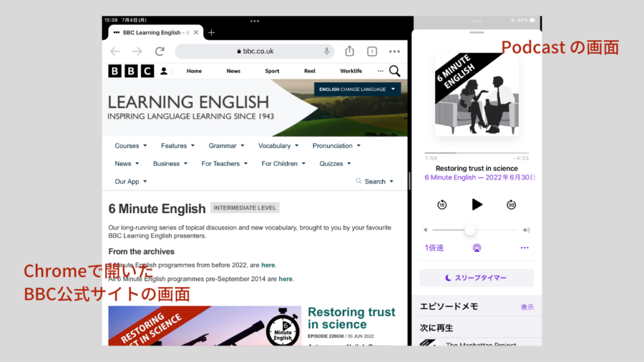
Task: Tap the Intermediate Level badge
Action: 245,207
